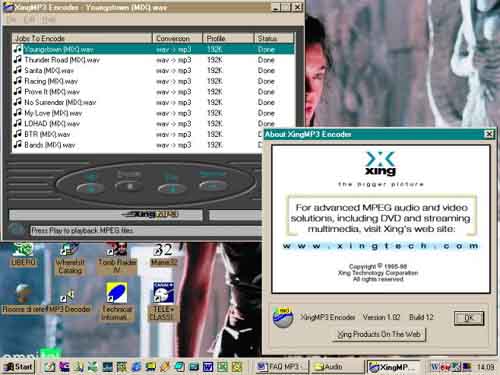The image size is (500, 375).
Task: Click the music note icon beside No Surrender (MIX).wav
Action: point(18,102)
